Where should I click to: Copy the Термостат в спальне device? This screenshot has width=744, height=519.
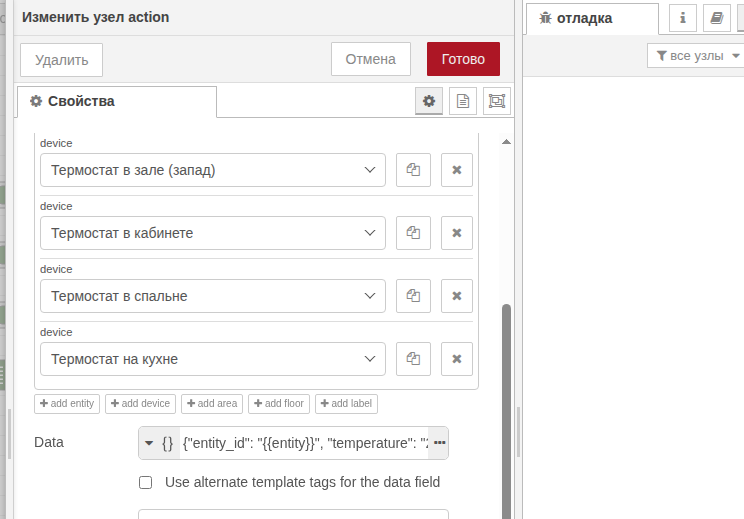click(413, 296)
